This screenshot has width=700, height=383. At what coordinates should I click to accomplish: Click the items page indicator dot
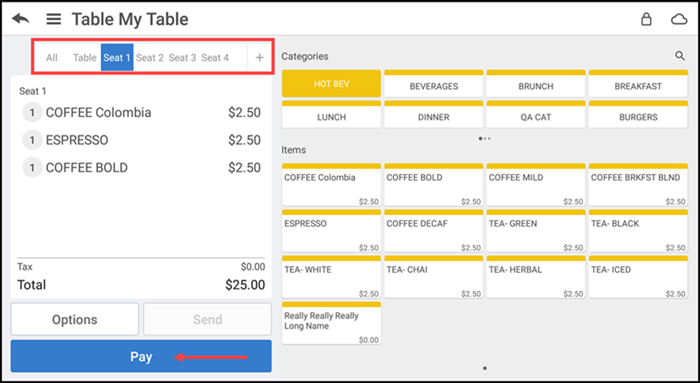(485, 368)
